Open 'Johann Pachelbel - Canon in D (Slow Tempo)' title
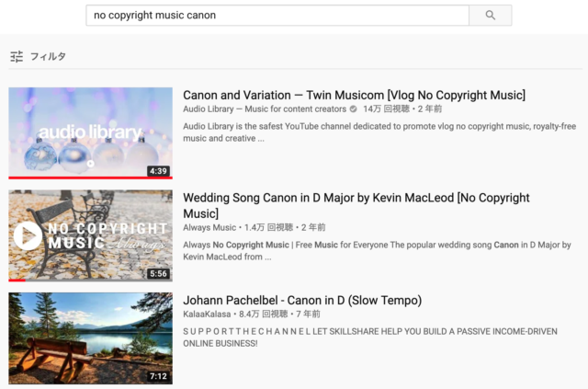The image size is (588, 389). (302, 301)
